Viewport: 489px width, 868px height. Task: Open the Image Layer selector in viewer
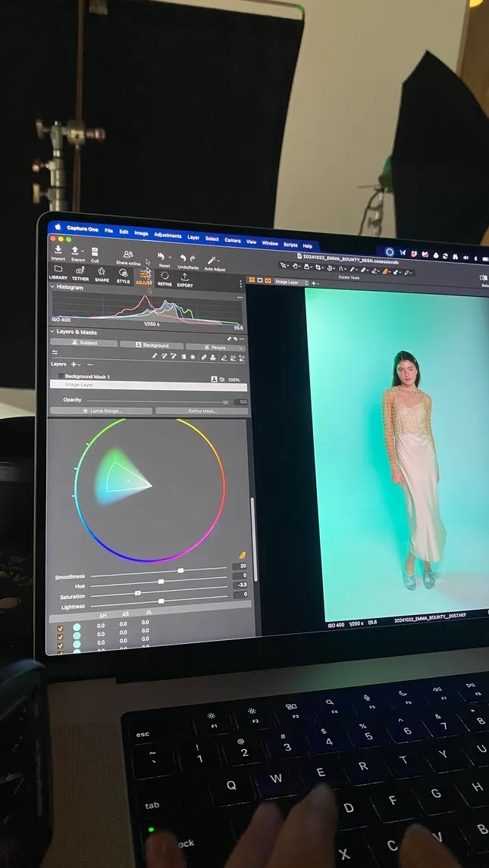[x=291, y=283]
